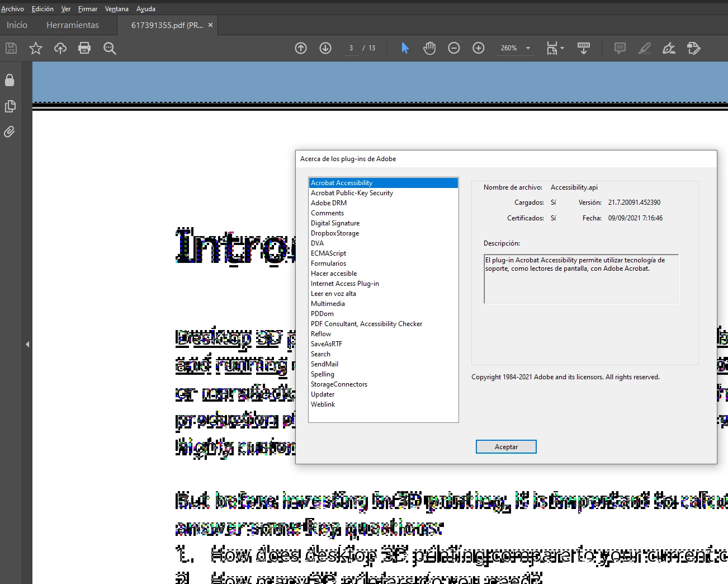The width and height of the screenshot is (728, 584).
Task: Open the find text magnifier tool
Action: coord(110,48)
